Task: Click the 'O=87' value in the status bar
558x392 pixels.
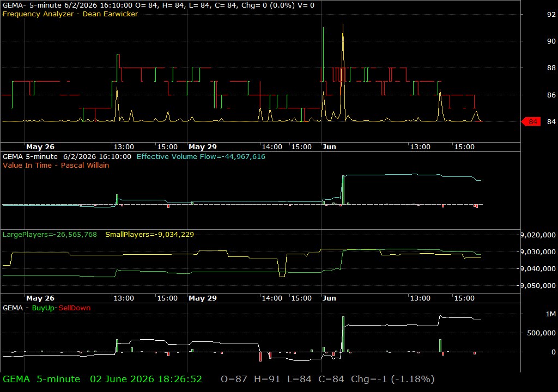Action: [x=234, y=379]
